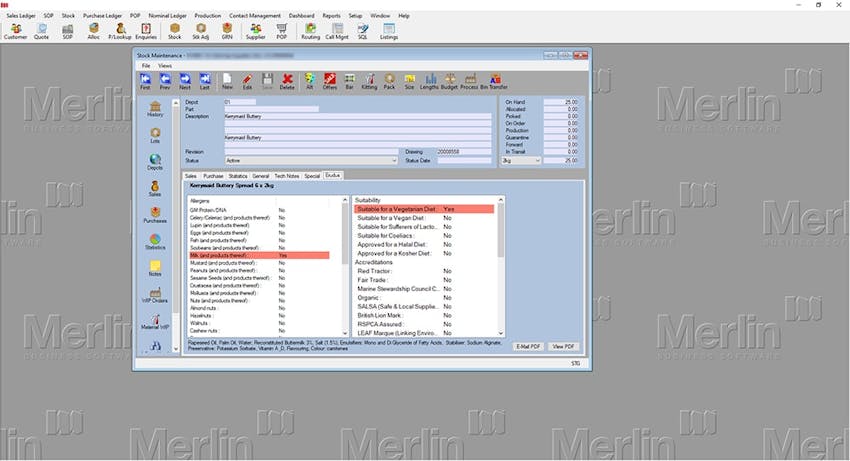Screen dimensions: 850x461
Task: Click the E-Mail PDF button
Action: (528, 347)
